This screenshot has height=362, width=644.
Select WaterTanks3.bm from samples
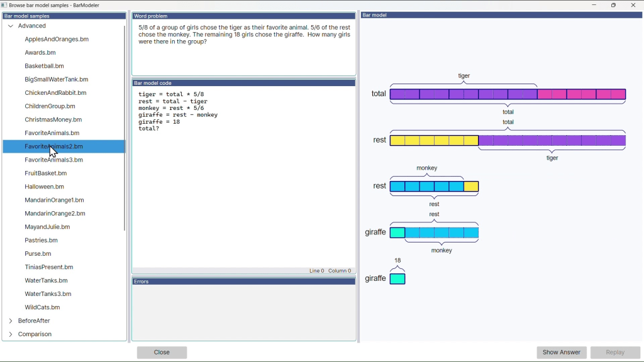48,294
